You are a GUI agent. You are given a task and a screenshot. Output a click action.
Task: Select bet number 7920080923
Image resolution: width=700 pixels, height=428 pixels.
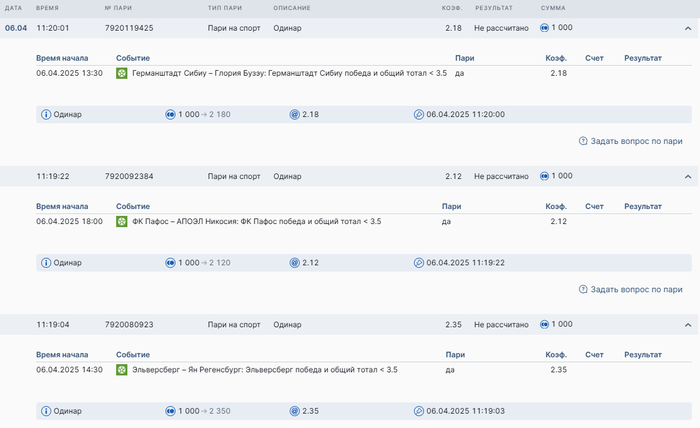pos(129,324)
